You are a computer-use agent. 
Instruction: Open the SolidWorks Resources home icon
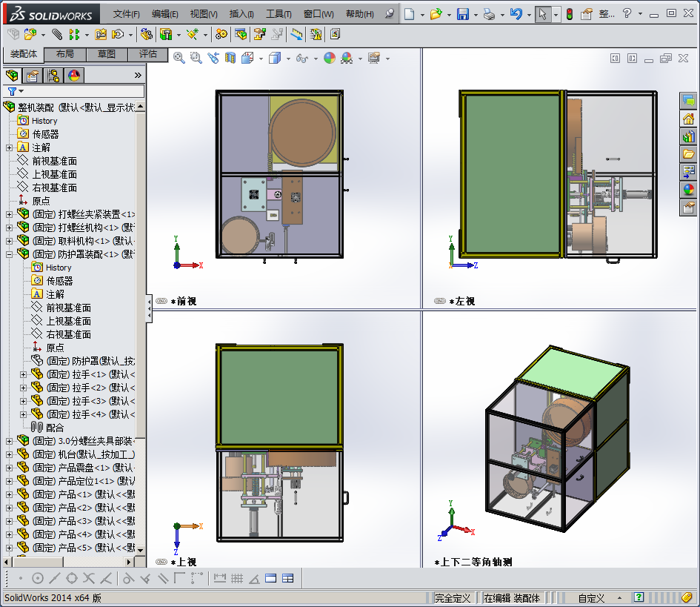(688, 119)
